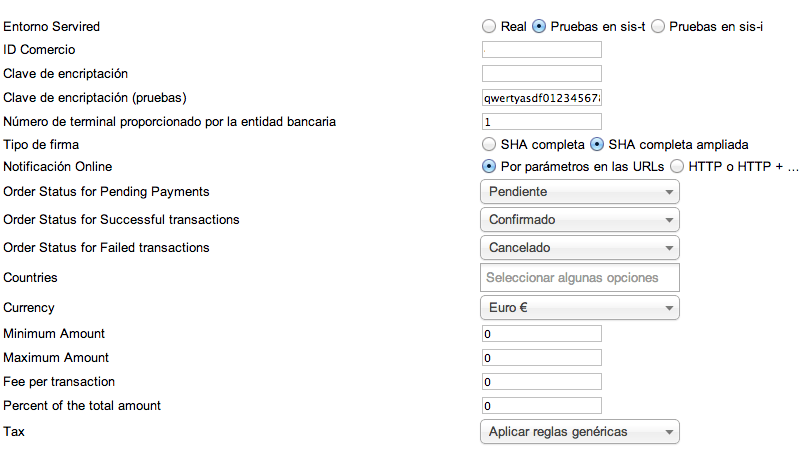The width and height of the screenshot is (809, 455).
Task: Expand the Successful transactions Confirmado dropdown
Action: (580, 220)
